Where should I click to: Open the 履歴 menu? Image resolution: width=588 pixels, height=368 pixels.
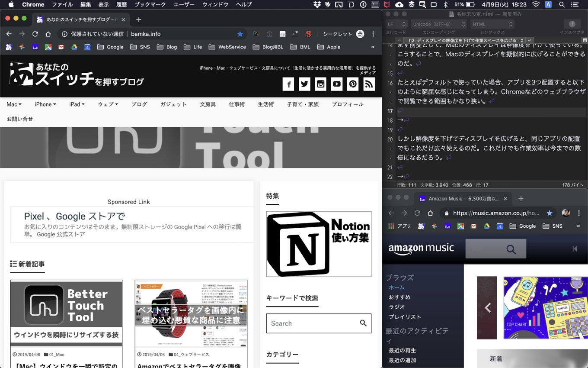pos(121,4)
